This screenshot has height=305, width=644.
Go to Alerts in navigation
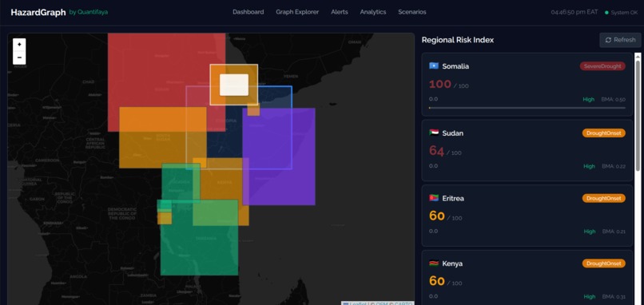point(340,12)
